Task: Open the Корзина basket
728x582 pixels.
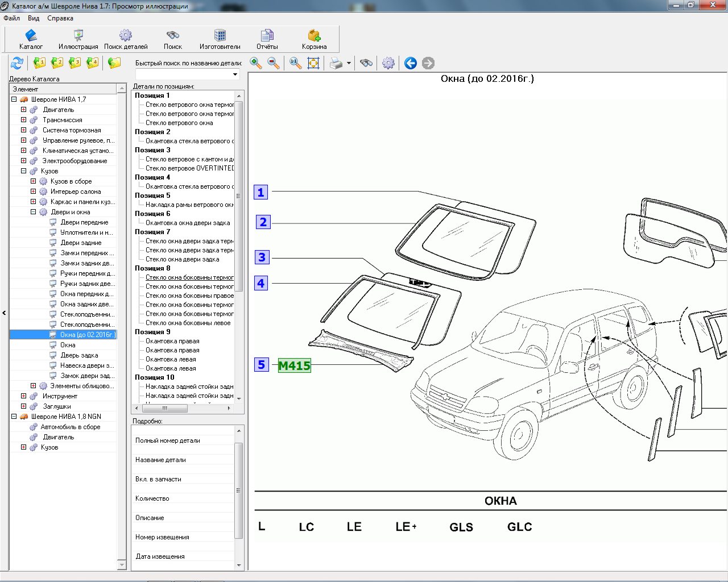Action: (x=314, y=39)
